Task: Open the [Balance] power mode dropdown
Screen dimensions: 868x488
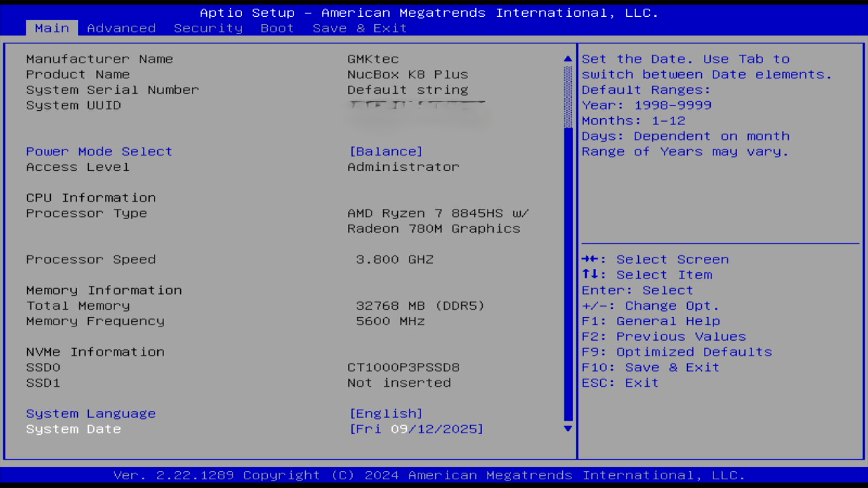Action: (386, 151)
